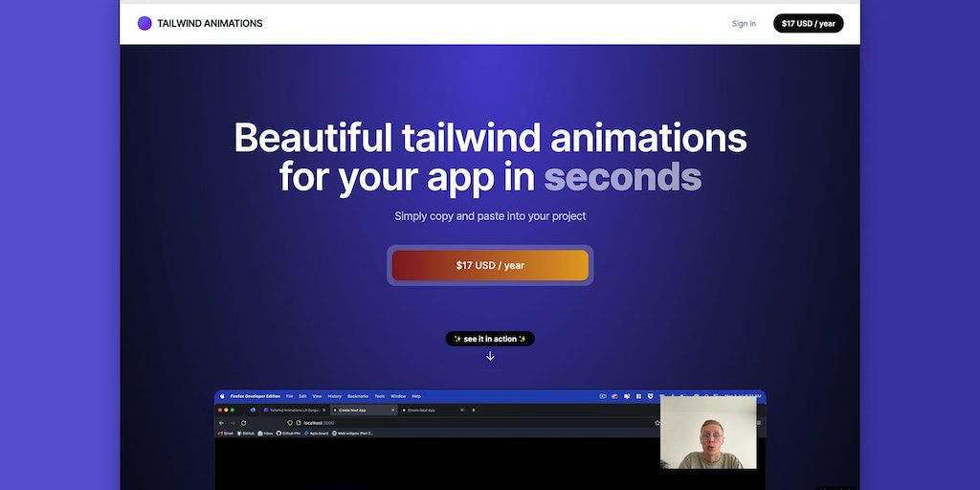This screenshot has height=490, width=980.
Task: Open the View menu in the demo video
Action: coord(317,396)
